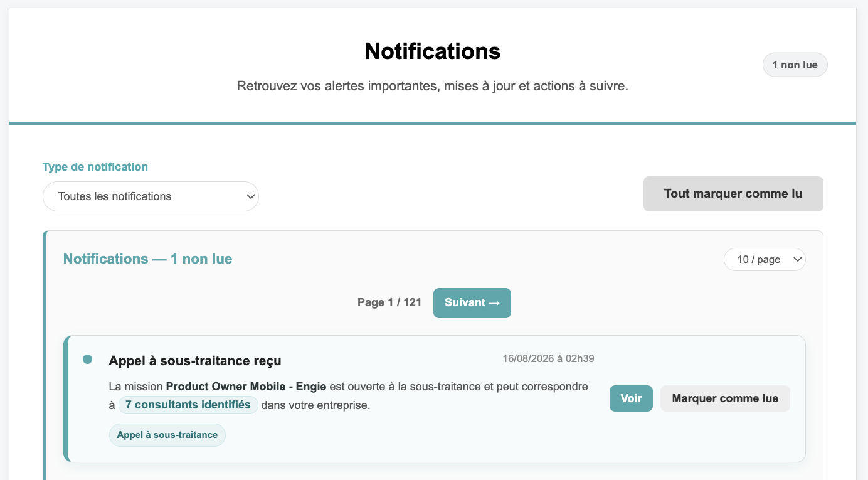Viewport: 868px width, 480px height.
Task: Click the date 16/08/2026 à 02h39
Action: 548,359
